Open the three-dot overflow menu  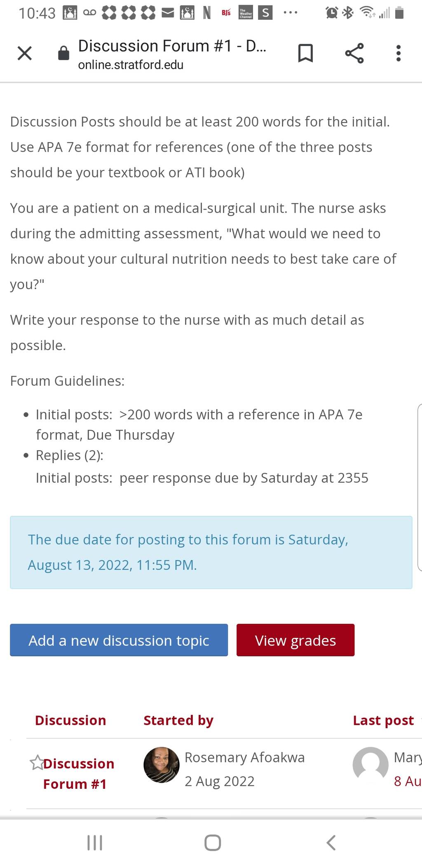(x=398, y=53)
